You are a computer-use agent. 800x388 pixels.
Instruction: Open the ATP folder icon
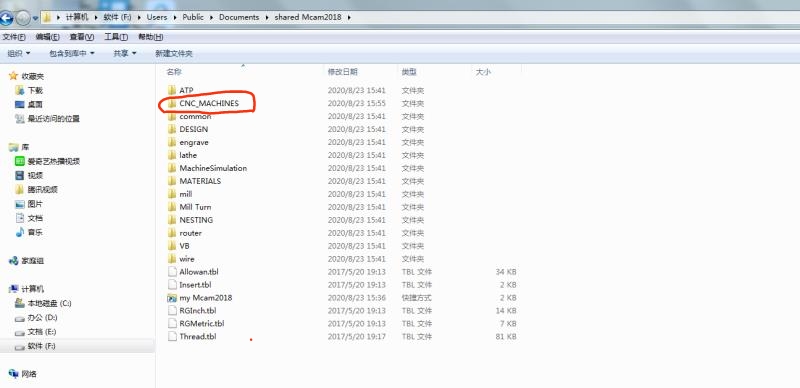point(172,90)
